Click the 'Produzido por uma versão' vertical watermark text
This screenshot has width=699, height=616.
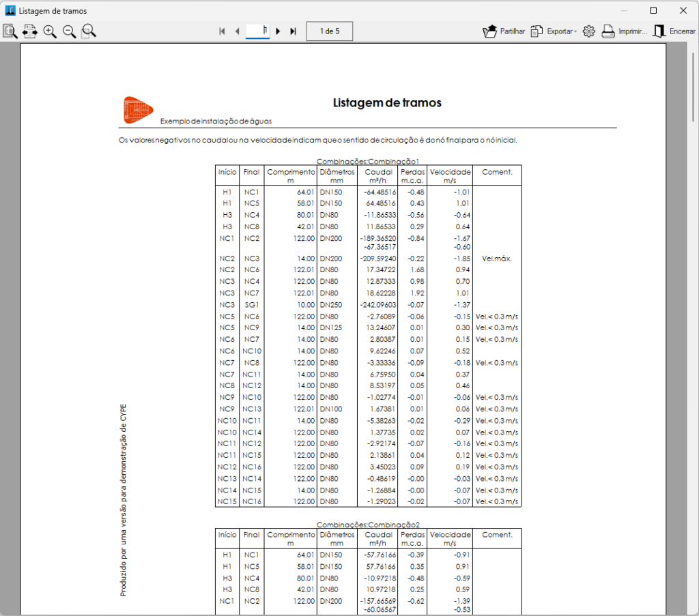124,500
